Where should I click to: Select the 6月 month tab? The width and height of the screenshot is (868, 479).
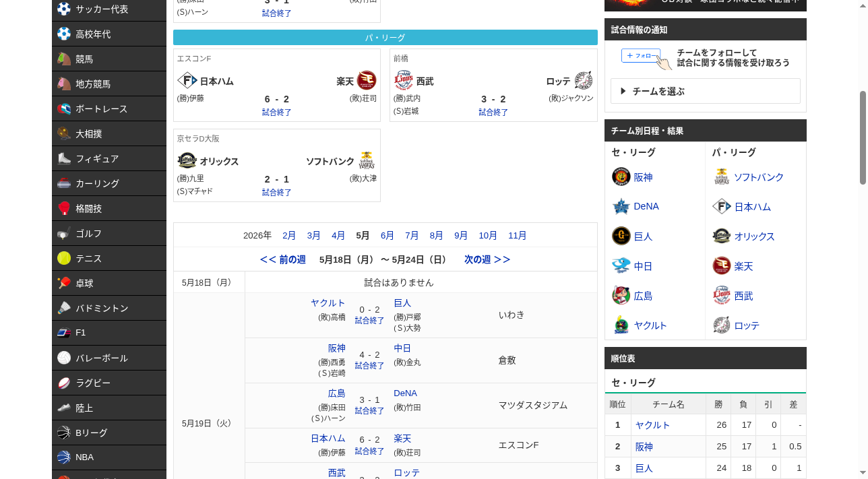click(387, 235)
